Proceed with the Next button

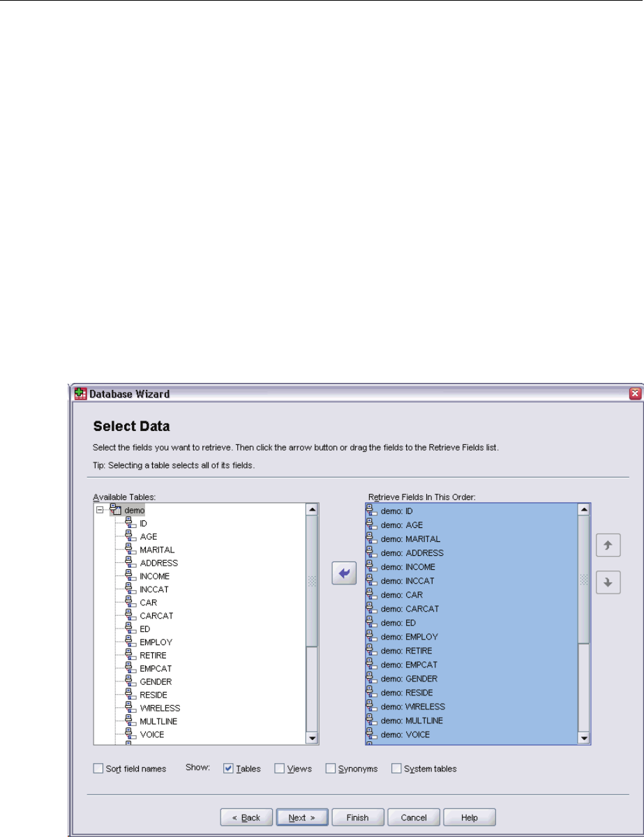301,817
